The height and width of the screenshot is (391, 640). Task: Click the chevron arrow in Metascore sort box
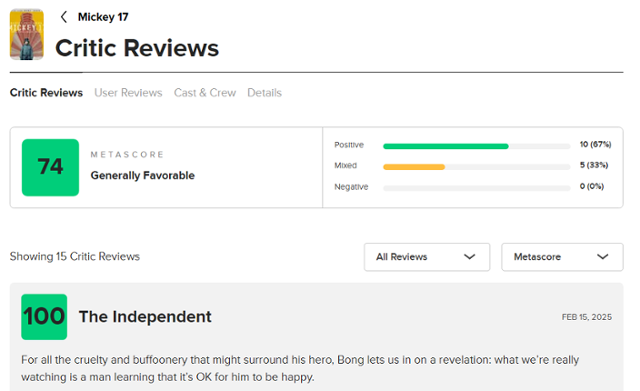(x=602, y=257)
